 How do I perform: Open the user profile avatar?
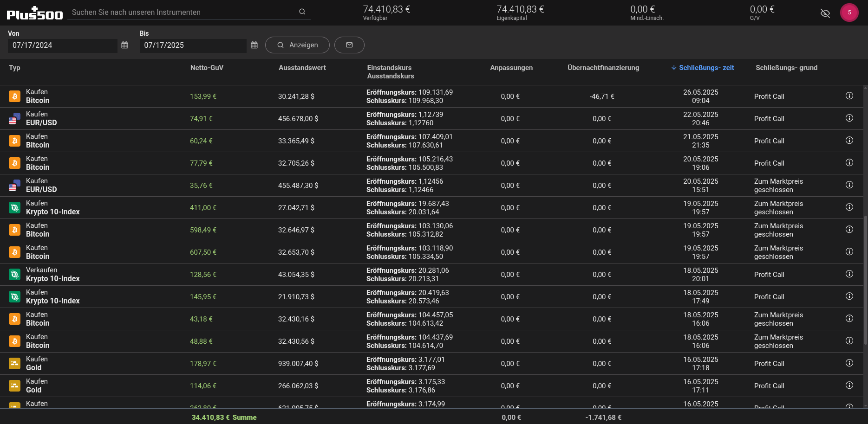849,13
